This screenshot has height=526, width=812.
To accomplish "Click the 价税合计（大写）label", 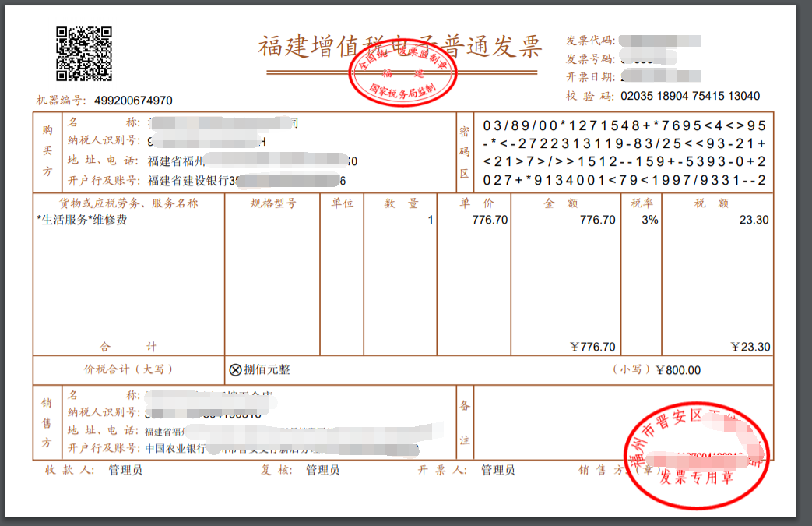I will click(128, 369).
